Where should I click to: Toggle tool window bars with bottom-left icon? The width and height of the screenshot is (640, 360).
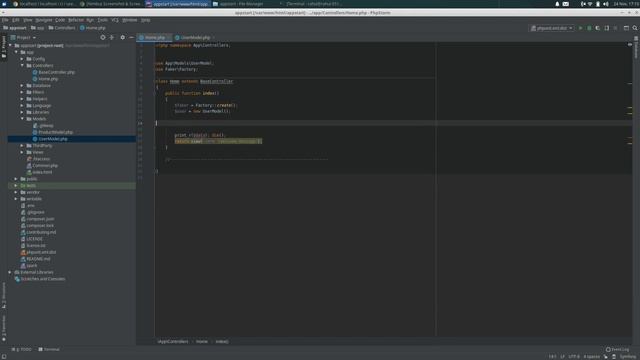(x=4, y=357)
